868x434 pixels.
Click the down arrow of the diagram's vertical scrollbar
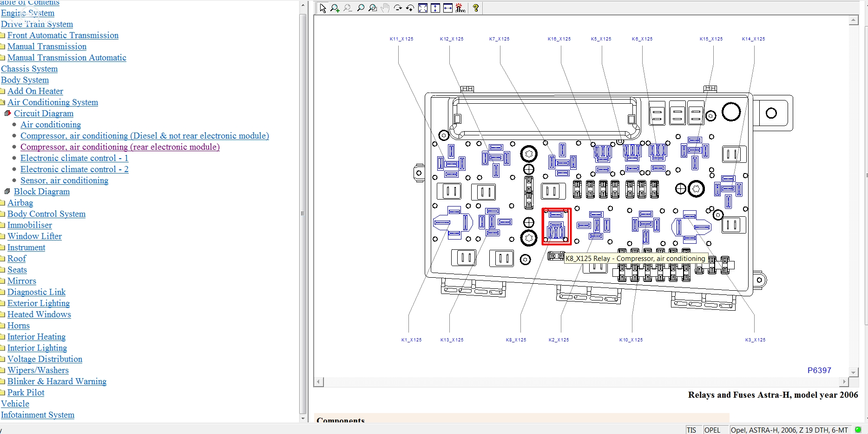(854, 372)
